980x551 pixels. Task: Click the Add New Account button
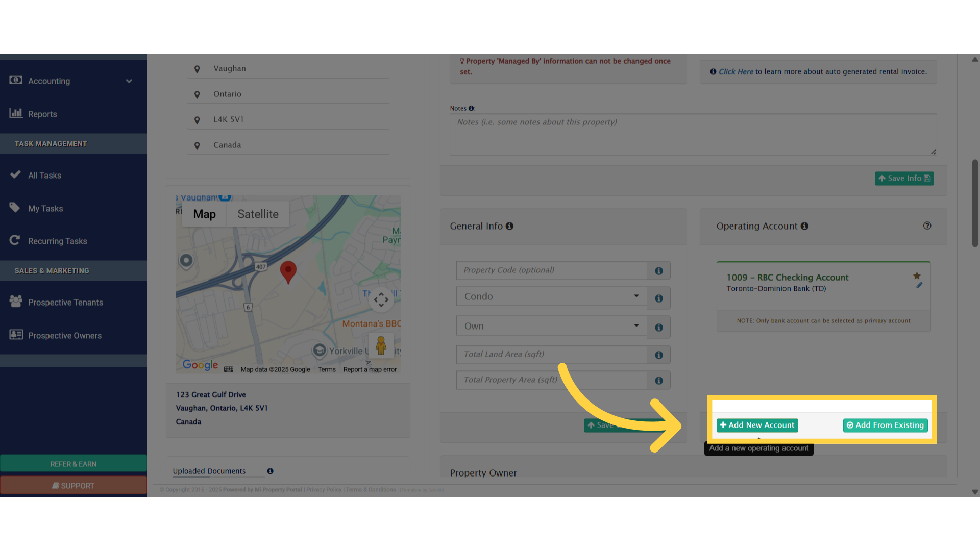pos(757,425)
